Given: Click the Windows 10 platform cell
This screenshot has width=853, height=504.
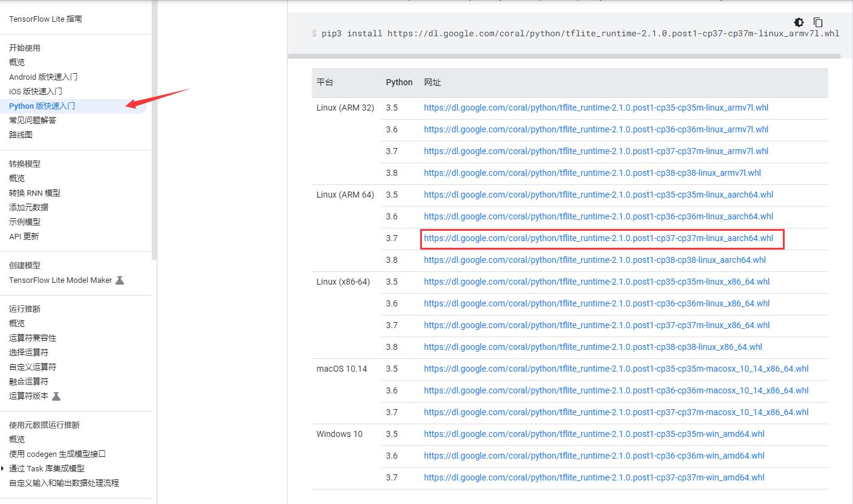Looking at the screenshot, I should [x=339, y=434].
